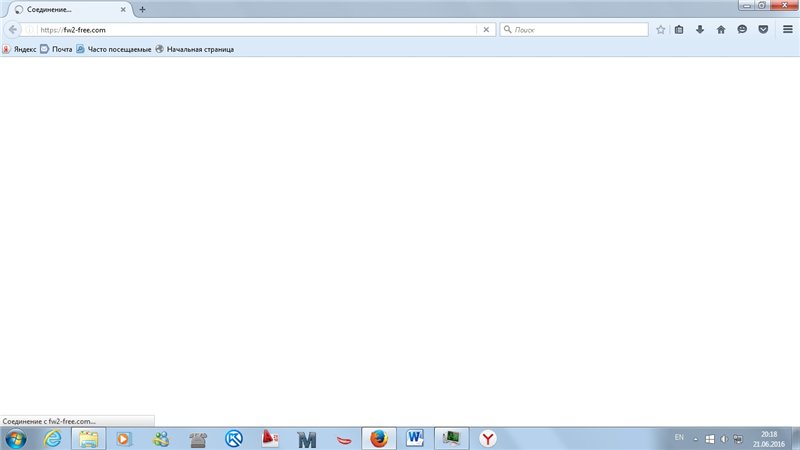Open the Firefox hamburger menu
The height and width of the screenshot is (450, 800).
point(788,30)
